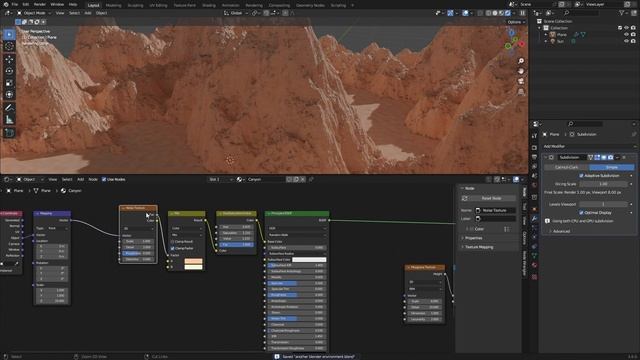Click the Outliner filter funnel icon
This screenshot has width=640, height=360.
coord(622,13)
